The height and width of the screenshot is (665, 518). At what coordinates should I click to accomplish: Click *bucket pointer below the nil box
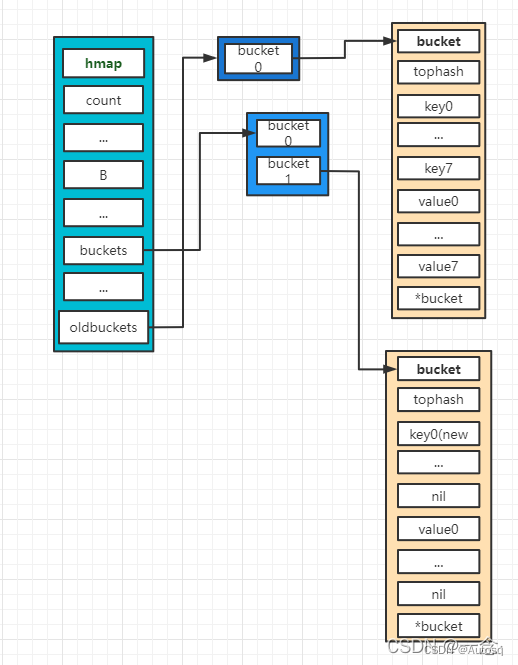pos(439,626)
